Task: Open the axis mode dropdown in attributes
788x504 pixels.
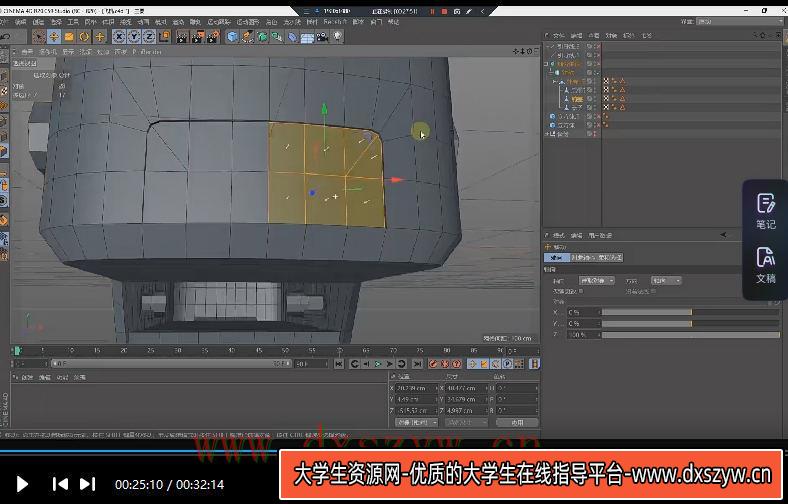Action: click(596, 280)
